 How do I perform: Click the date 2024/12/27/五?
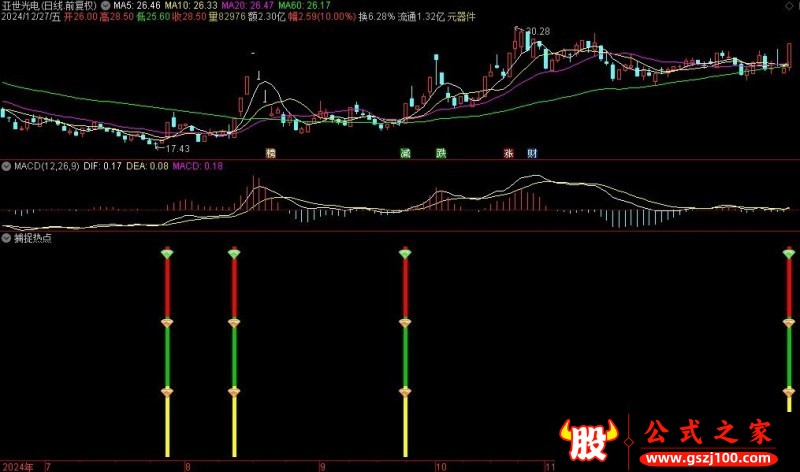click(x=31, y=17)
